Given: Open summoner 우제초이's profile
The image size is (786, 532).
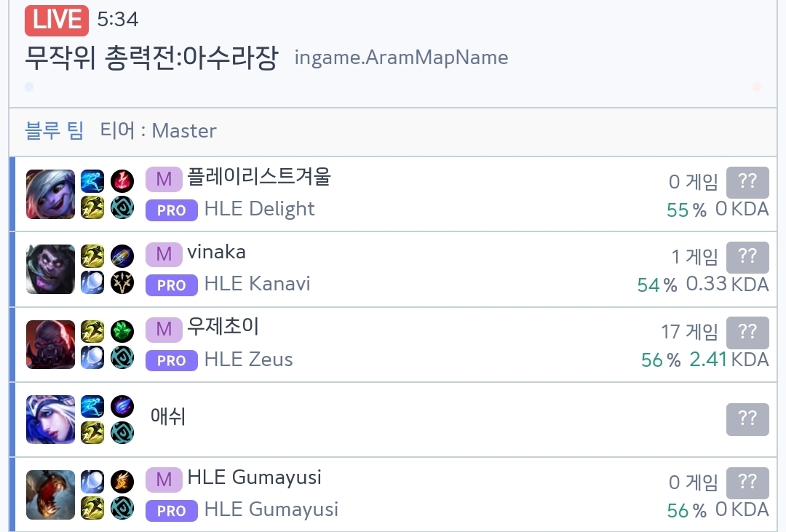Looking at the screenshot, I should [223, 327].
